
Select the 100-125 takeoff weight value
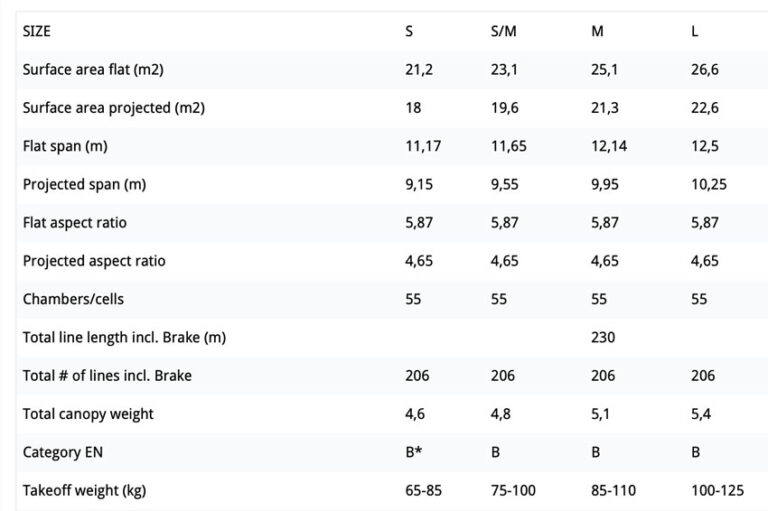[x=718, y=490]
